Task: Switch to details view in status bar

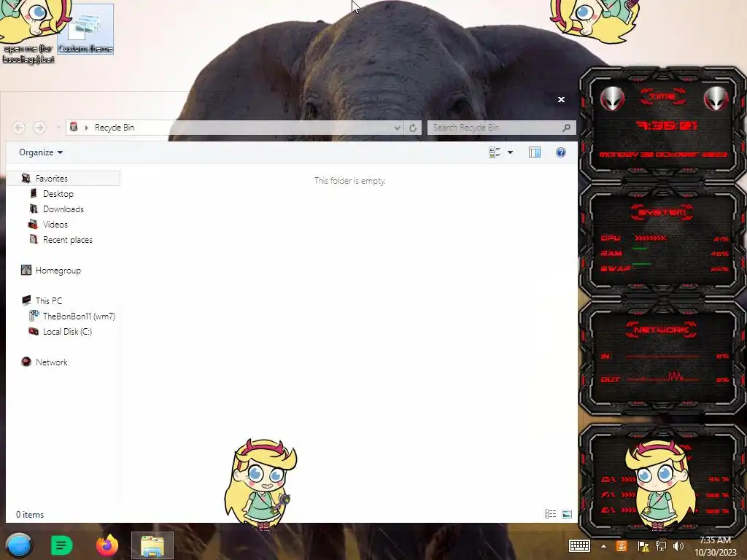Action: [550, 514]
